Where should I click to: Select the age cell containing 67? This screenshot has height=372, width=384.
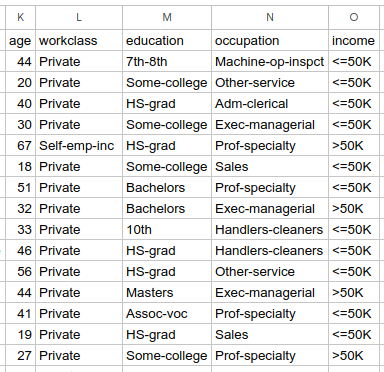coord(20,146)
